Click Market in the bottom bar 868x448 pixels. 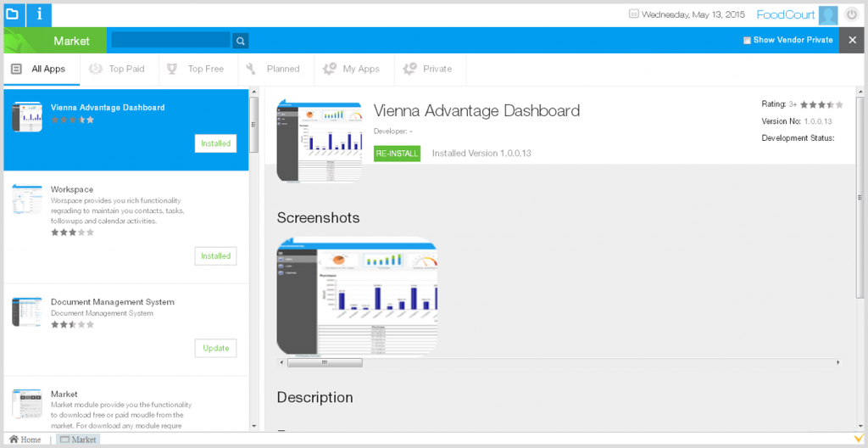pos(78,440)
